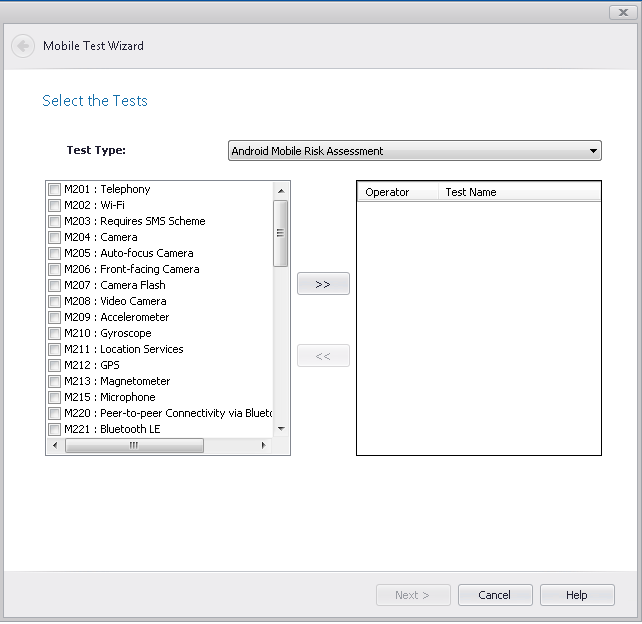Tick the M204 Camera checkbox
The height and width of the screenshot is (624, 642).
(x=54, y=238)
